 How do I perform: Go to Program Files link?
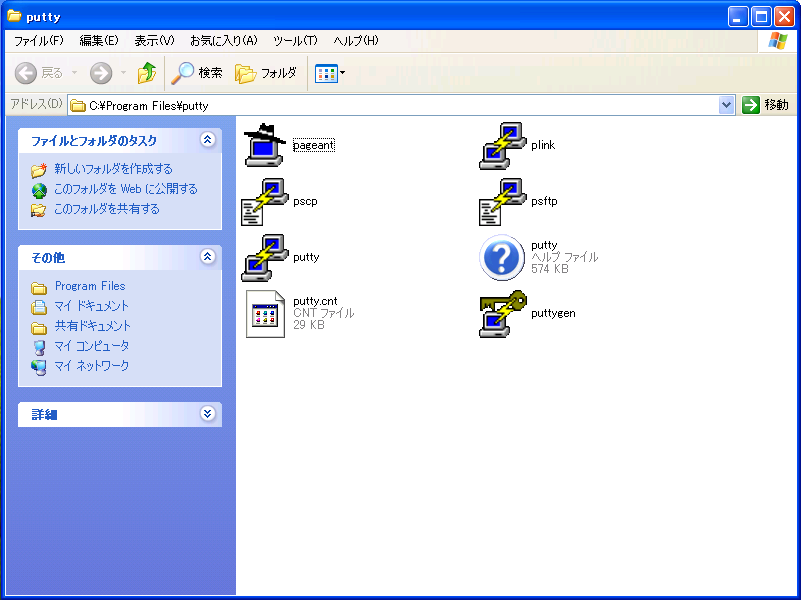[x=90, y=286]
